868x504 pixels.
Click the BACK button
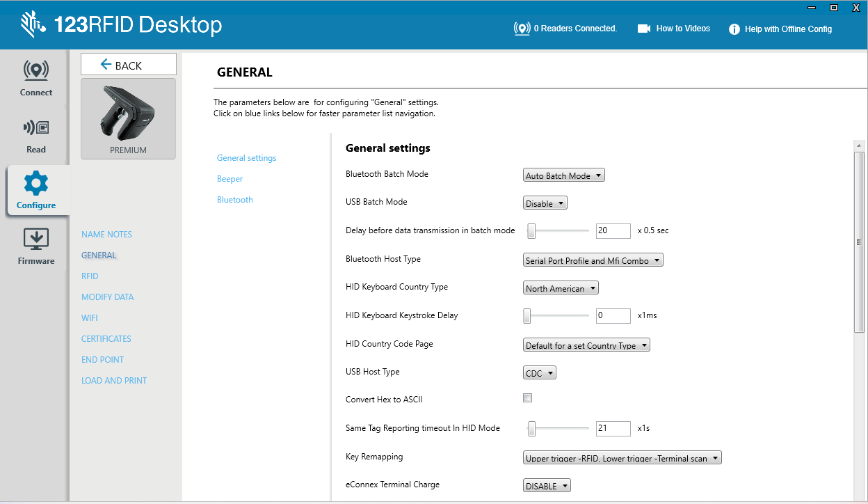129,65
